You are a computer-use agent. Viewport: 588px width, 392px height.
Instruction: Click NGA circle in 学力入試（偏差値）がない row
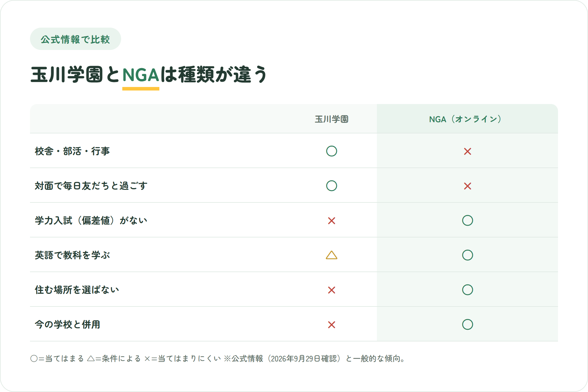(x=467, y=220)
